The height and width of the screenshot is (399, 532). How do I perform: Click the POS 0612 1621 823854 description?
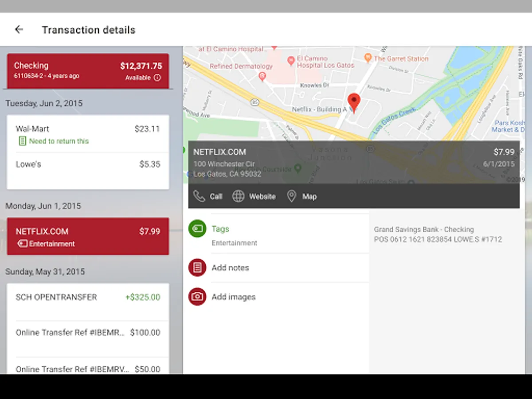point(438,239)
